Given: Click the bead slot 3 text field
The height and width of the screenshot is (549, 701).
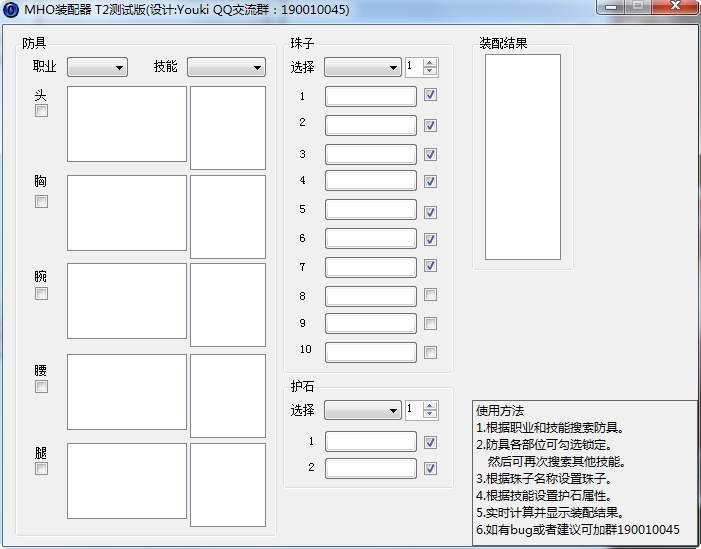Looking at the screenshot, I should (370, 155).
